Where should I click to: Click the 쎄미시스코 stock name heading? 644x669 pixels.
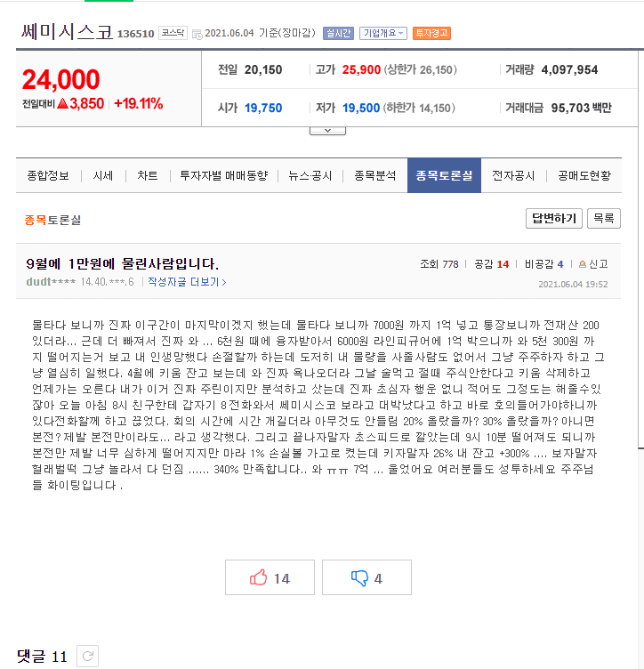(x=67, y=32)
